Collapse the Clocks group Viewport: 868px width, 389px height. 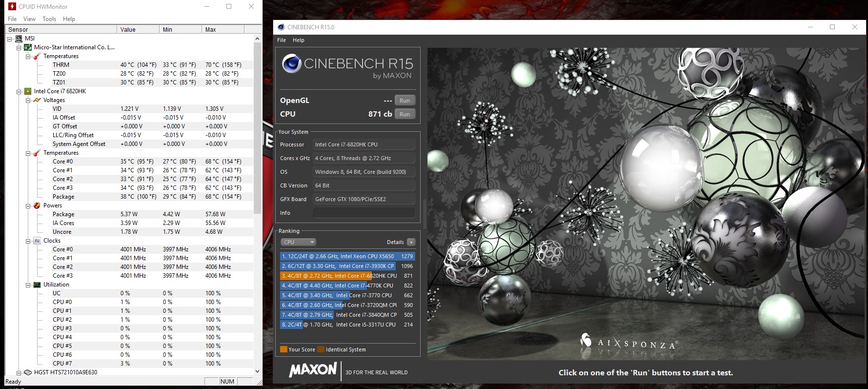point(28,241)
